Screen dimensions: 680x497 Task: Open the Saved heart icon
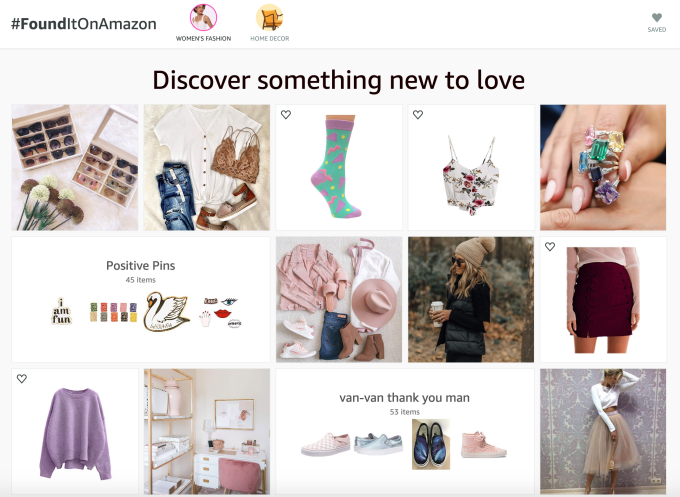[x=657, y=18]
